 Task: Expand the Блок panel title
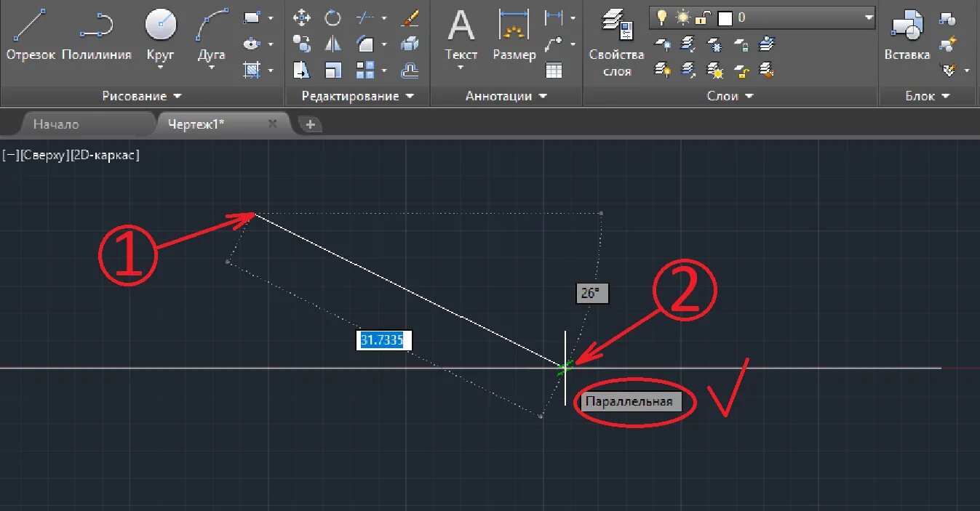point(928,96)
